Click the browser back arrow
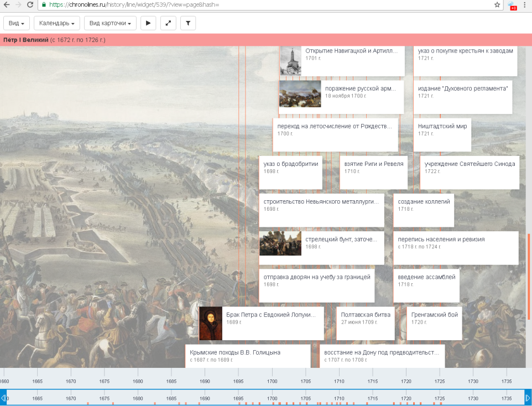Screen dimensions: 532x406 [7, 5]
